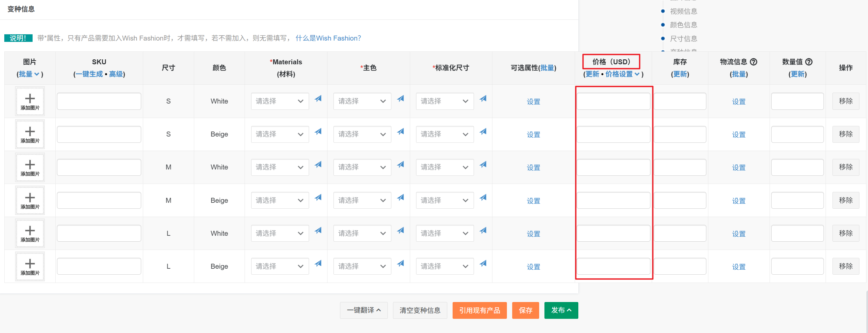Click the paper-plane icon beside 主色 for S Beige
Image resolution: width=868 pixels, height=333 pixels.
[x=400, y=132]
